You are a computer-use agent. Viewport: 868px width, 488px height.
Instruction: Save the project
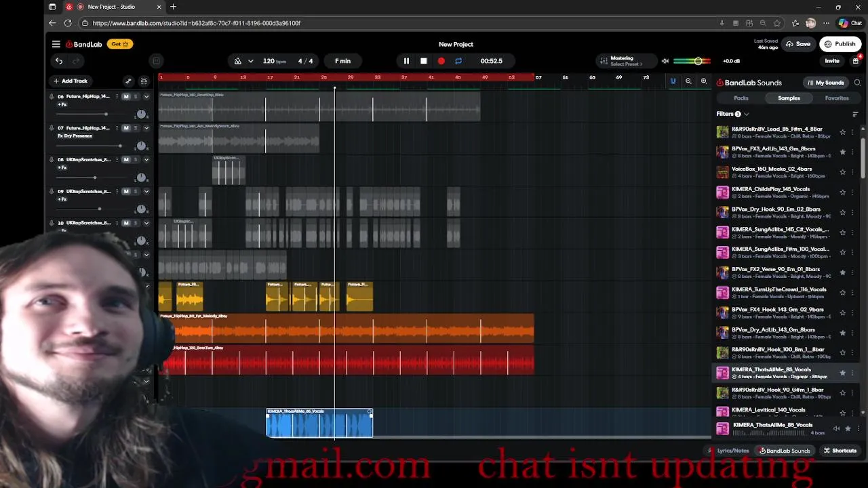798,44
